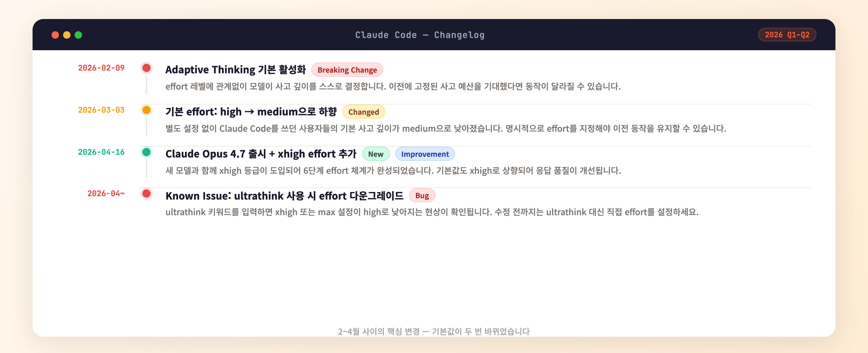868x353 pixels.
Task: Select the New badge
Action: [x=376, y=154]
